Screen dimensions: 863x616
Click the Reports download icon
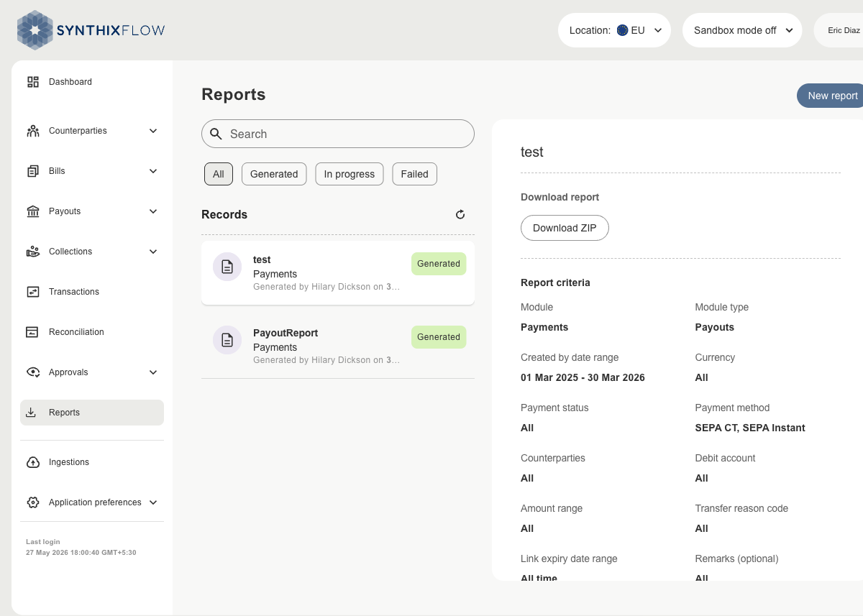[31, 413]
